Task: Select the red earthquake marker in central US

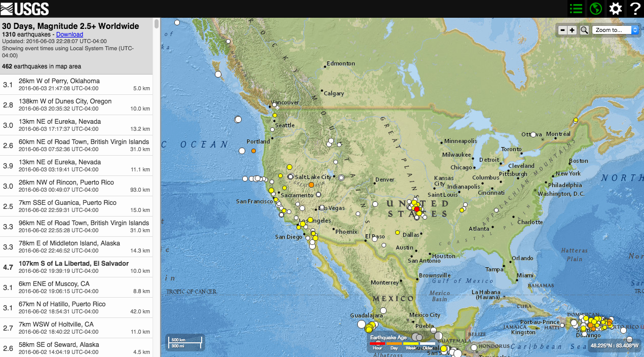Action: tap(416, 209)
